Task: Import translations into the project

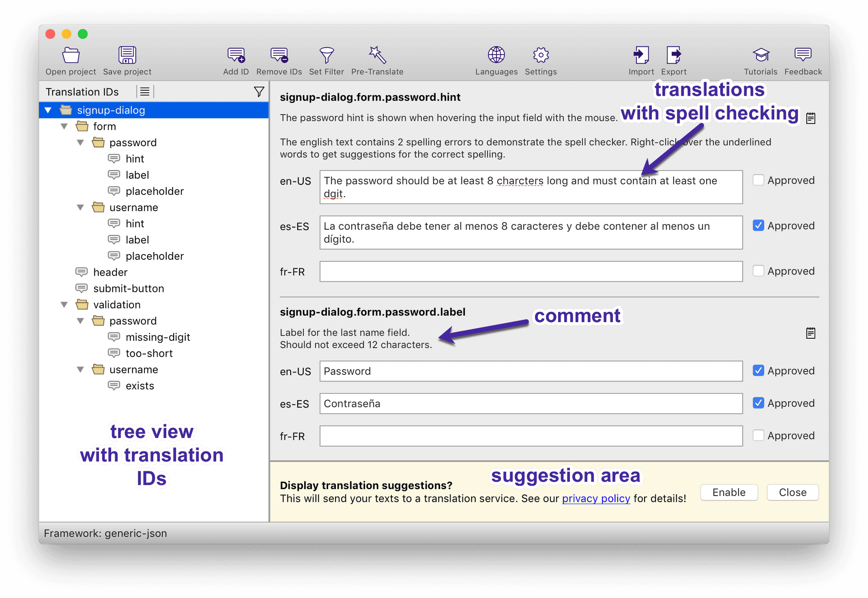Action: (641, 59)
